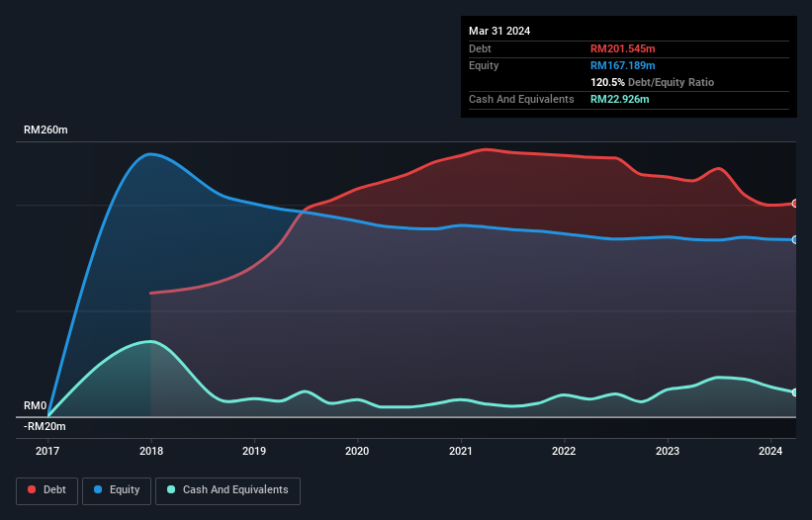Toggle Cash And Equivalents legend button
This screenshot has width=812, height=520.
pos(227,490)
